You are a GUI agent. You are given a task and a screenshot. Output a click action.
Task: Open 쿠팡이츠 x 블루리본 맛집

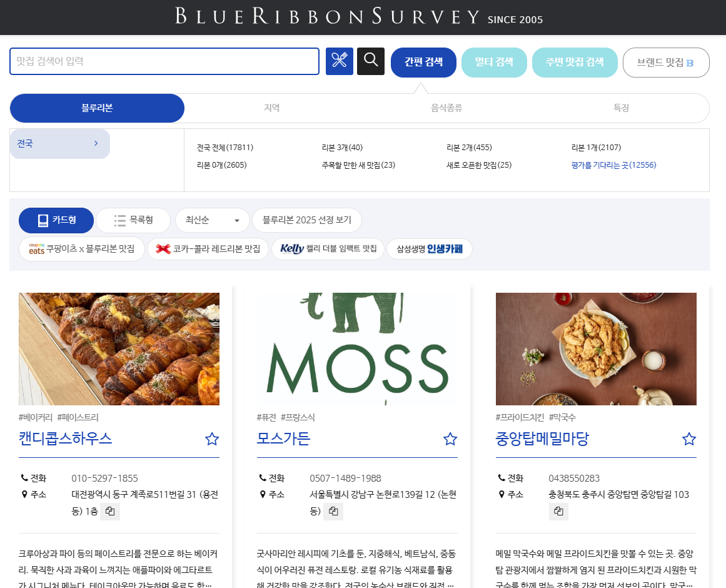coord(82,249)
